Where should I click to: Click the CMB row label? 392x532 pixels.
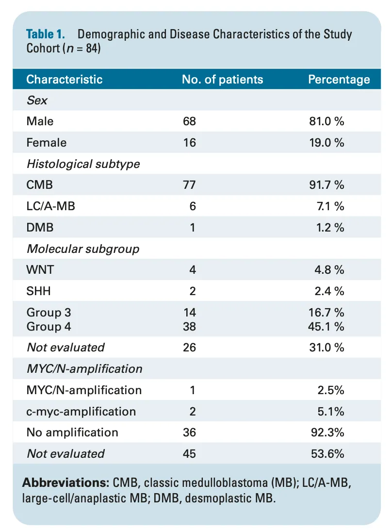(40, 185)
